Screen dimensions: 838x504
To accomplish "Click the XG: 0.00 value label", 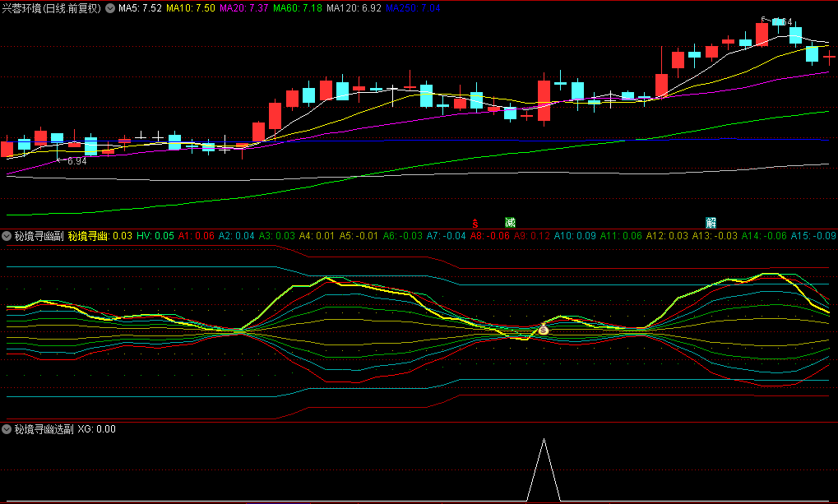I will [x=96, y=429].
